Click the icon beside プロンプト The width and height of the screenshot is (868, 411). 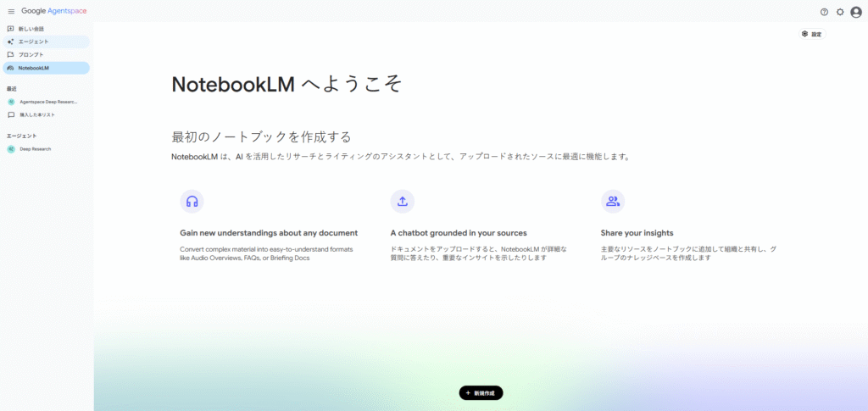click(x=10, y=55)
